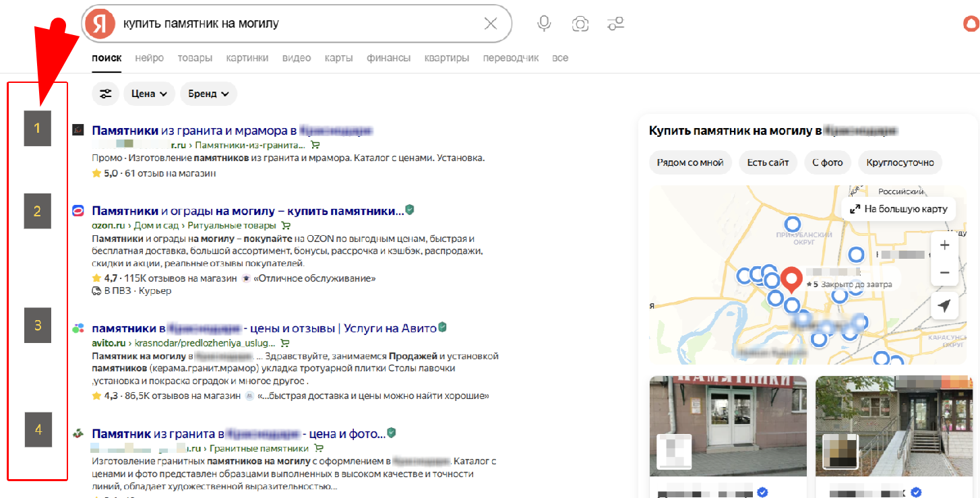The image size is (980, 498).
Task: Activate voice search microphone icon
Action: [x=544, y=24]
